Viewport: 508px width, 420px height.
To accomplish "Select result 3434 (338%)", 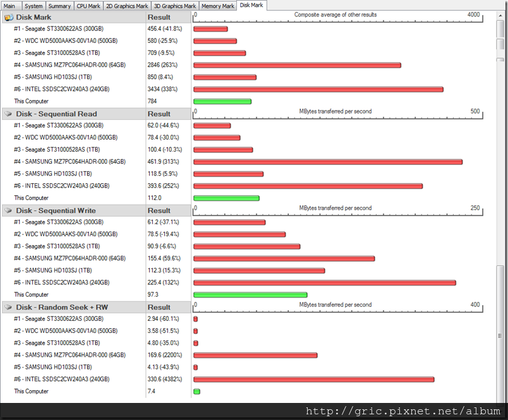I will [162, 89].
